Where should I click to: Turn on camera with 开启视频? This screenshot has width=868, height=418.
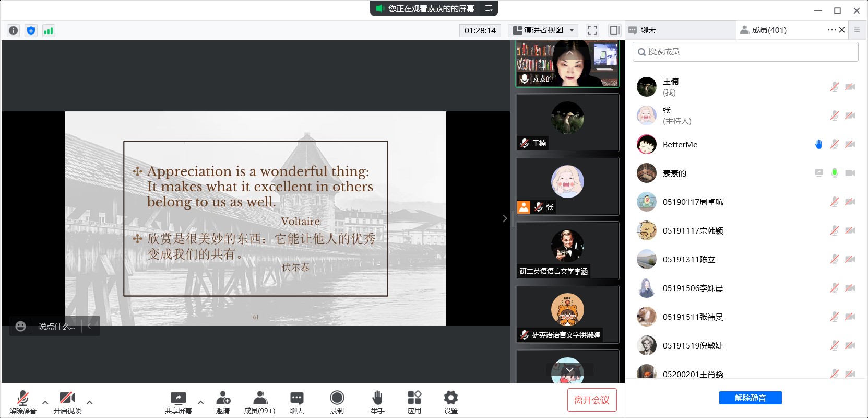pyautogui.click(x=67, y=402)
